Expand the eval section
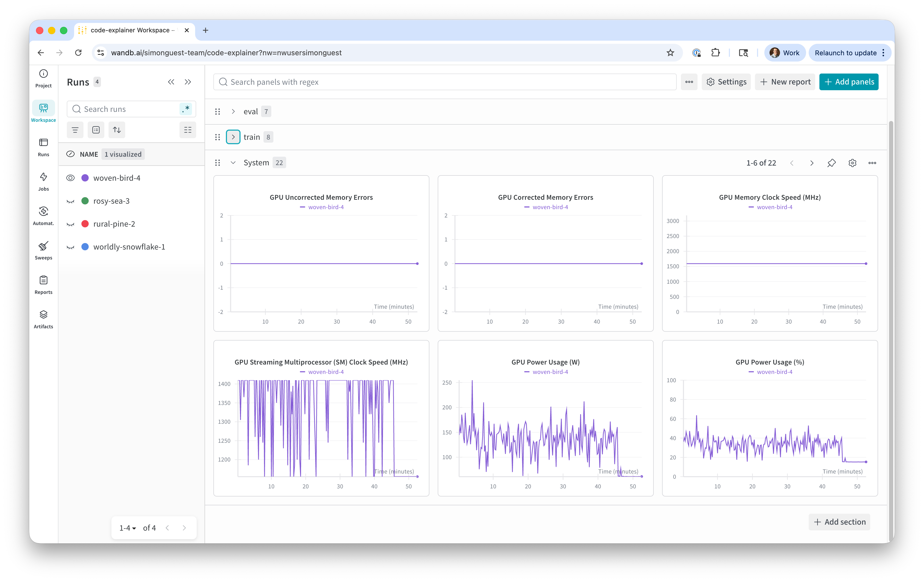This screenshot has width=924, height=582. (x=233, y=112)
